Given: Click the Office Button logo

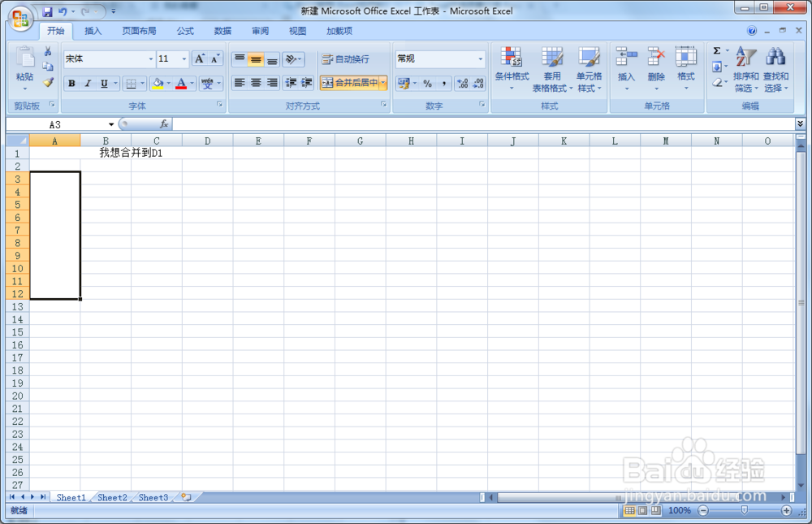Looking at the screenshot, I should [x=20, y=19].
